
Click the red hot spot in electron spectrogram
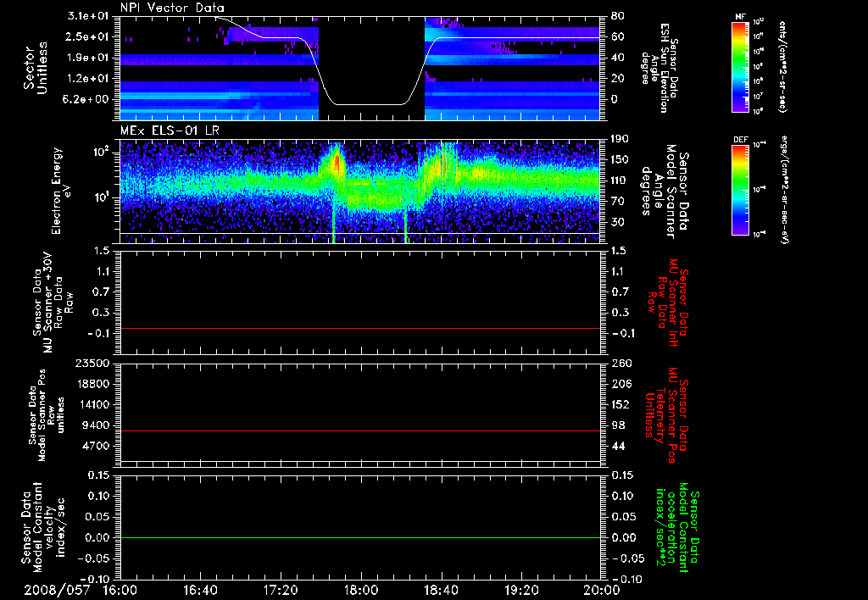[336, 163]
